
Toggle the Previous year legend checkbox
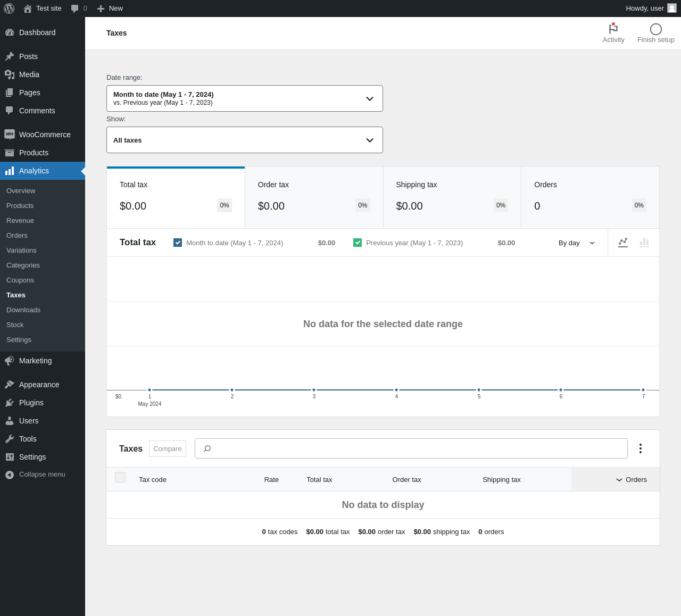(x=358, y=243)
